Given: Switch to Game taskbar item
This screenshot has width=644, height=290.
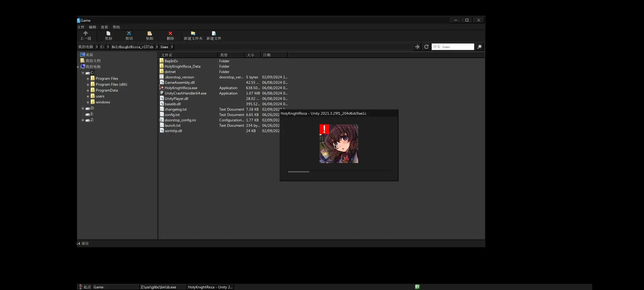Looking at the screenshot, I should click(116, 287).
